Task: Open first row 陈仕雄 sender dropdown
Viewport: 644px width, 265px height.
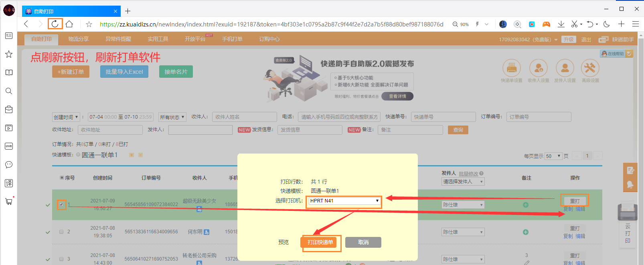Action: coord(463,205)
